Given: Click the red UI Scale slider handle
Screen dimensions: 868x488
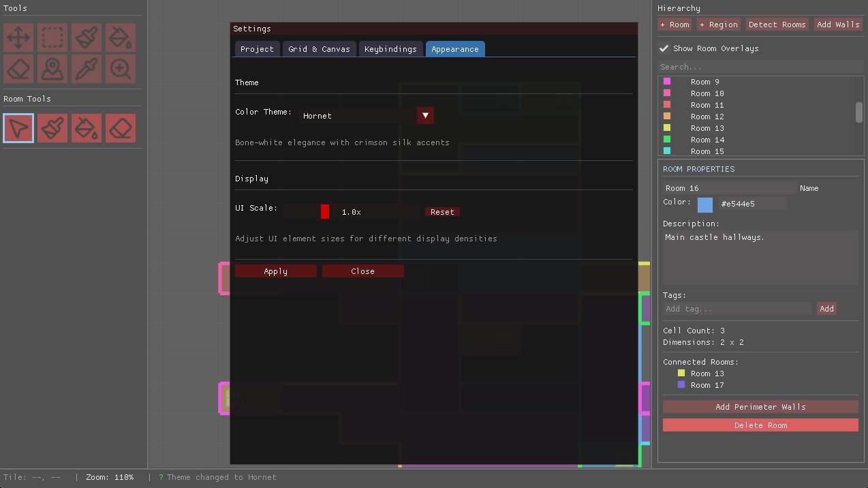Looking at the screenshot, I should (325, 212).
